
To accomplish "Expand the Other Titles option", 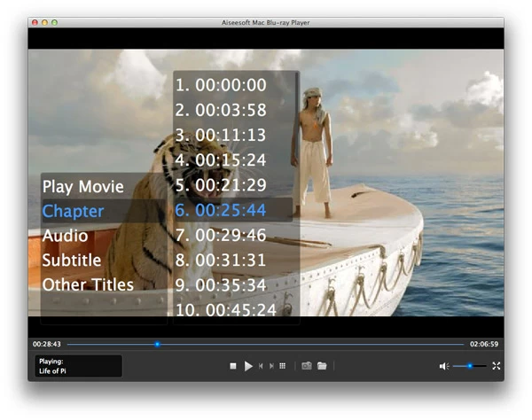I will point(88,284).
